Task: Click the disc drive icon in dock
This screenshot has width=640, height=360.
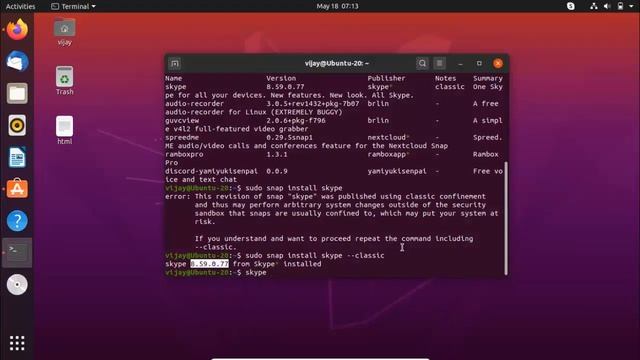Action: 17,284
